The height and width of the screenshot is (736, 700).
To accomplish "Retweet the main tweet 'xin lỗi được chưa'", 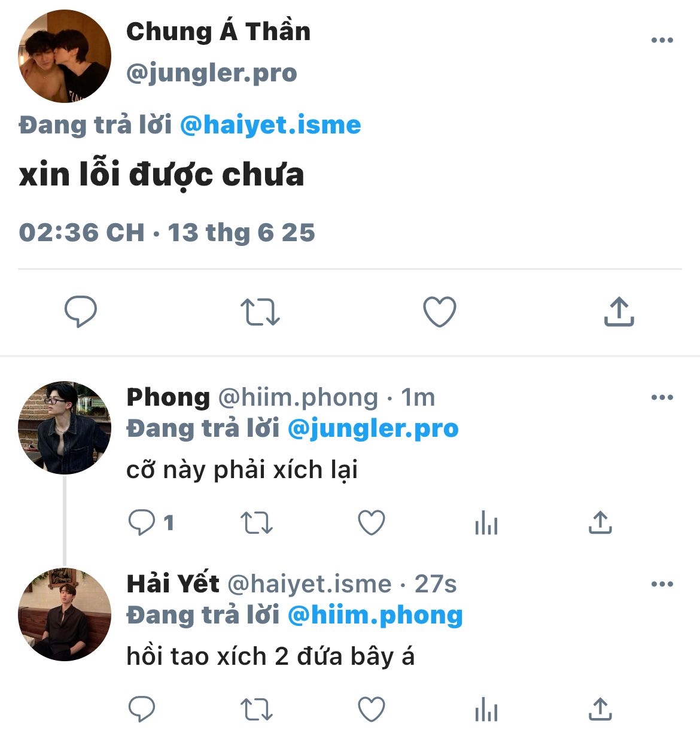I will 260,312.
